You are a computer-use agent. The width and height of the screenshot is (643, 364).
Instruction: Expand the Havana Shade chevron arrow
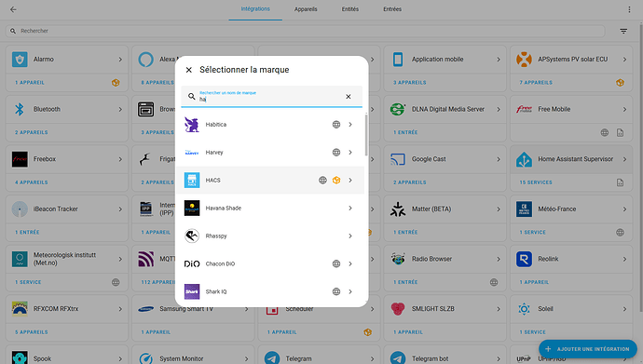[350, 208]
